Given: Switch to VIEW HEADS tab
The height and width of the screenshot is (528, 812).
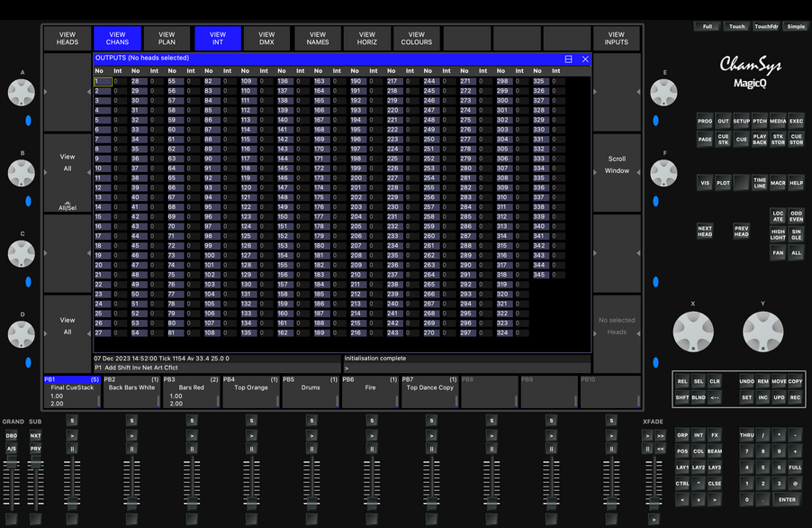Looking at the screenshot, I should 68,39.
